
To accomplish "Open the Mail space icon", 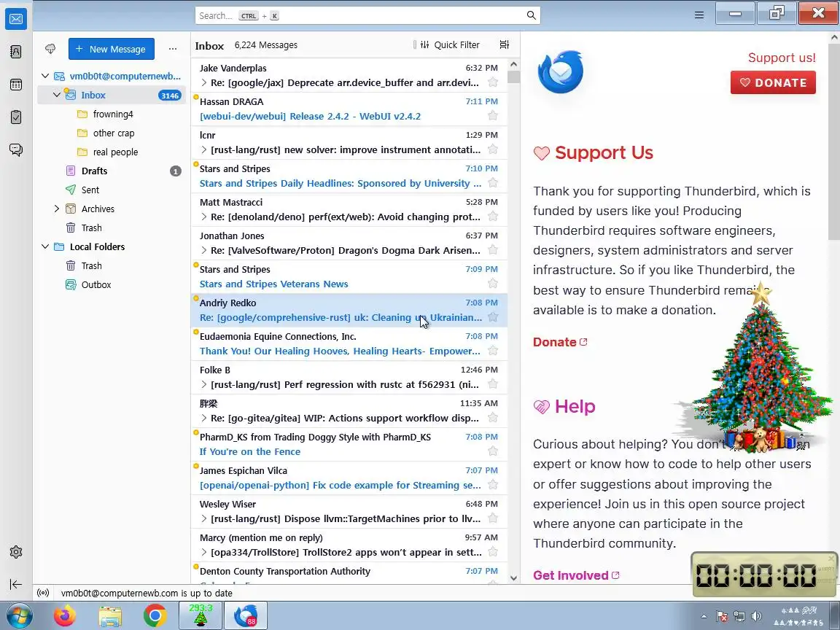I will point(16,19).
